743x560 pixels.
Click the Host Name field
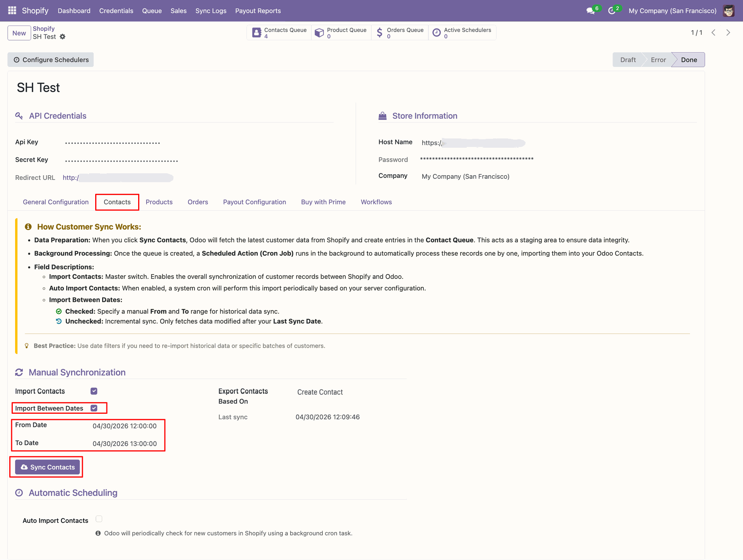pos(473,143)
